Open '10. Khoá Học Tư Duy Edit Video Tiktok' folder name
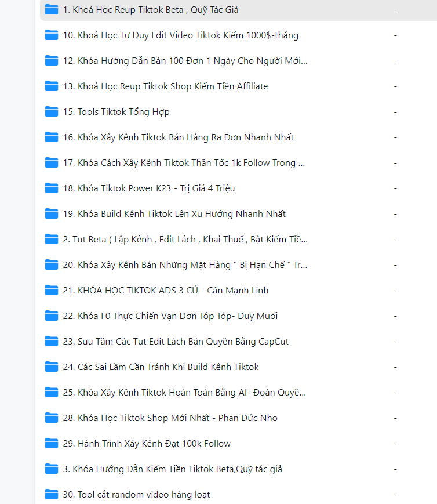 (181, 35)
